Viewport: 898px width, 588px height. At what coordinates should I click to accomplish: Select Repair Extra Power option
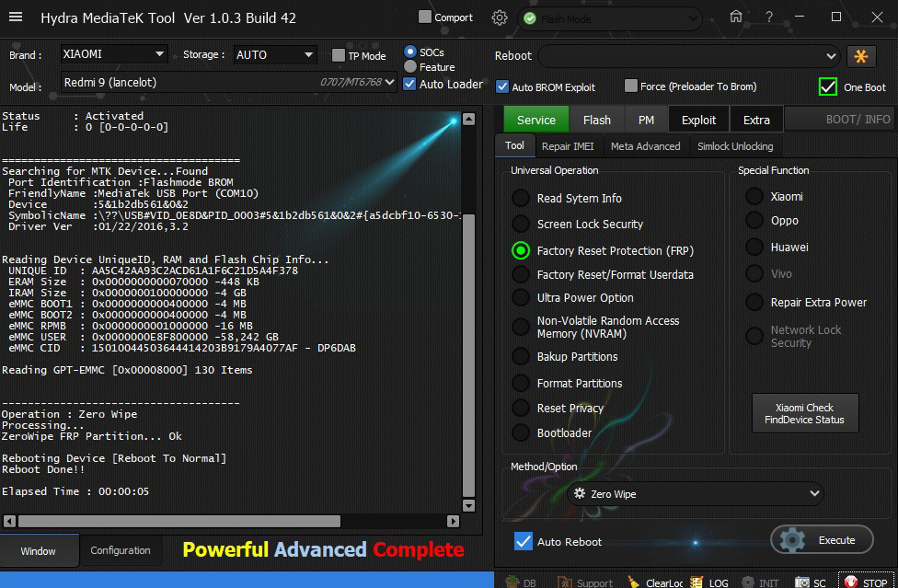pos(754,302)
